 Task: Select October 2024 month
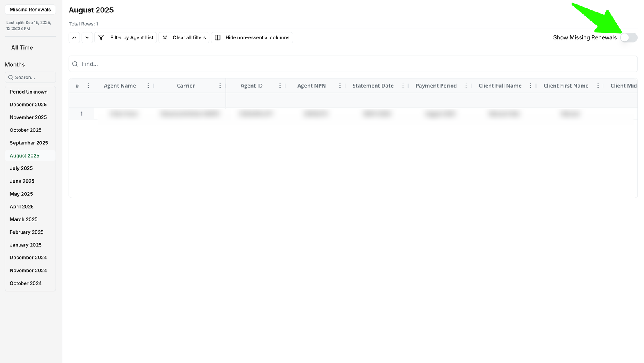[30, 283]
